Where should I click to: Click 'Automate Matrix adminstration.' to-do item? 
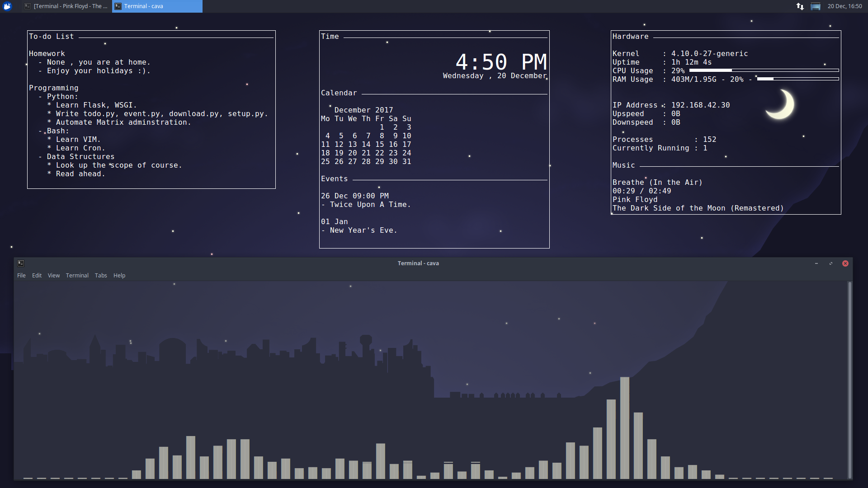click(x=123, y=122)
